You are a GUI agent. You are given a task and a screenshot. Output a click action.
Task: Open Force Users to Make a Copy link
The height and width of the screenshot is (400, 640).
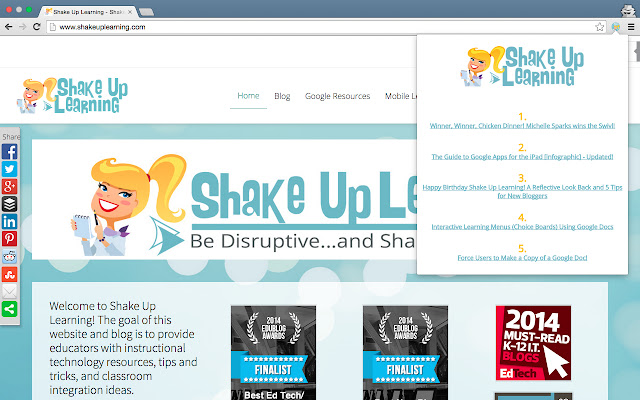(522, 258)
